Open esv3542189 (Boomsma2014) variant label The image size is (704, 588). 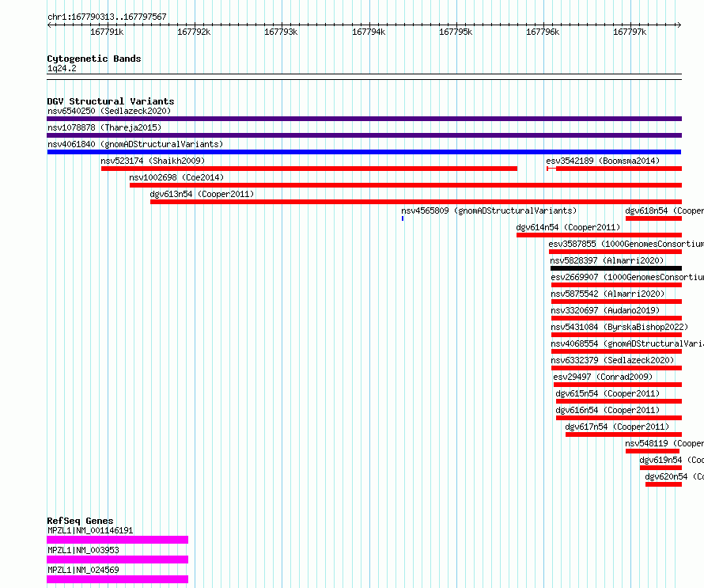[x=603, y=161]
